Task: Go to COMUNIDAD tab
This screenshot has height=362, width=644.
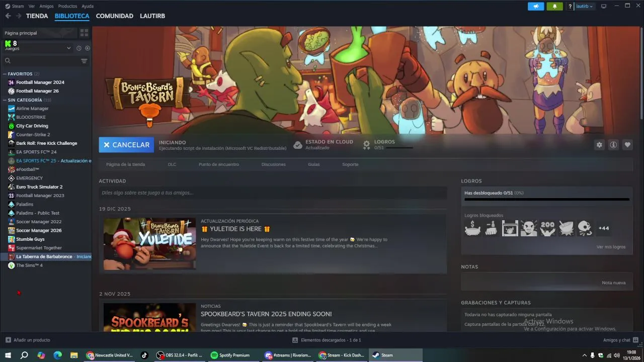Action: (115, 16)
